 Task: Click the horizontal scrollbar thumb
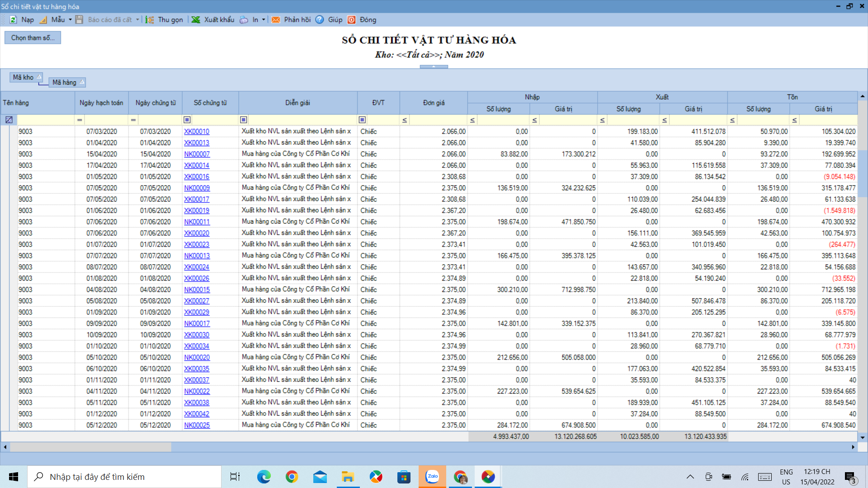pos(90,447)
